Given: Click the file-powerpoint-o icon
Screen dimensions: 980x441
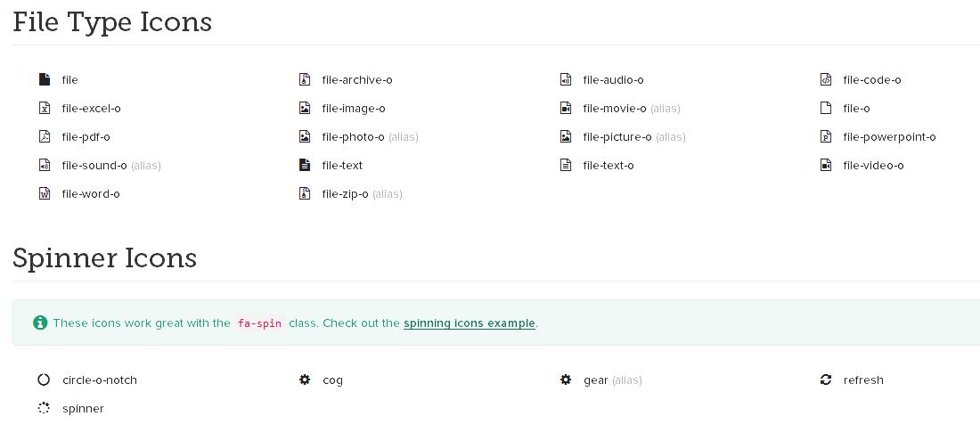Looking at the screenshot, I should (x=826, y=137).
